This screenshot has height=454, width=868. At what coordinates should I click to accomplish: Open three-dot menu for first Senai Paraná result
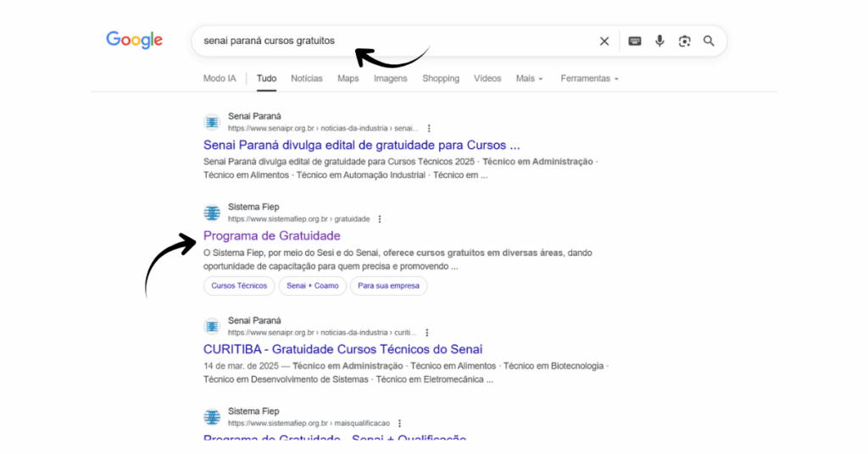(x=429, y=128)
